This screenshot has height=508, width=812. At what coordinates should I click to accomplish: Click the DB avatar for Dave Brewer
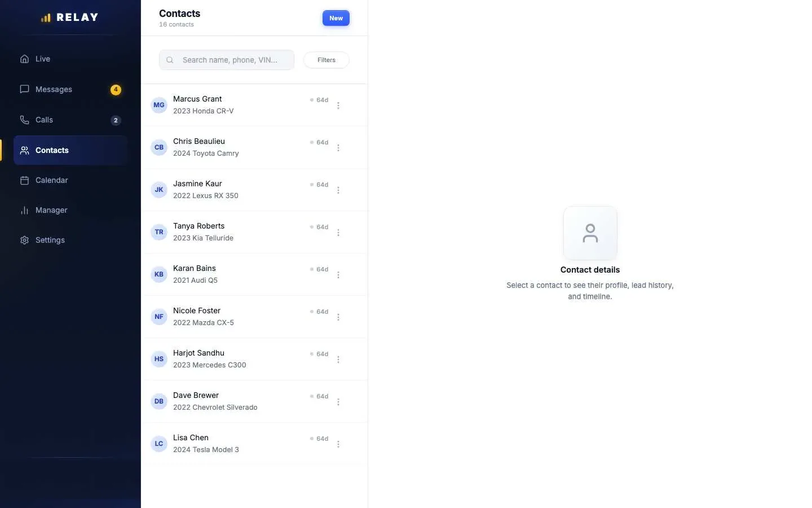(x=159, y=401)
